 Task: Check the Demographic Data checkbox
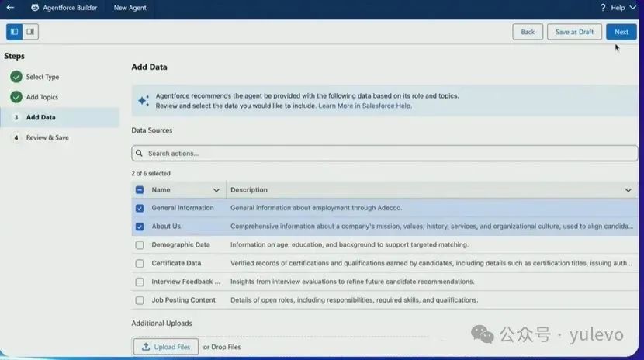coord(140,245)
